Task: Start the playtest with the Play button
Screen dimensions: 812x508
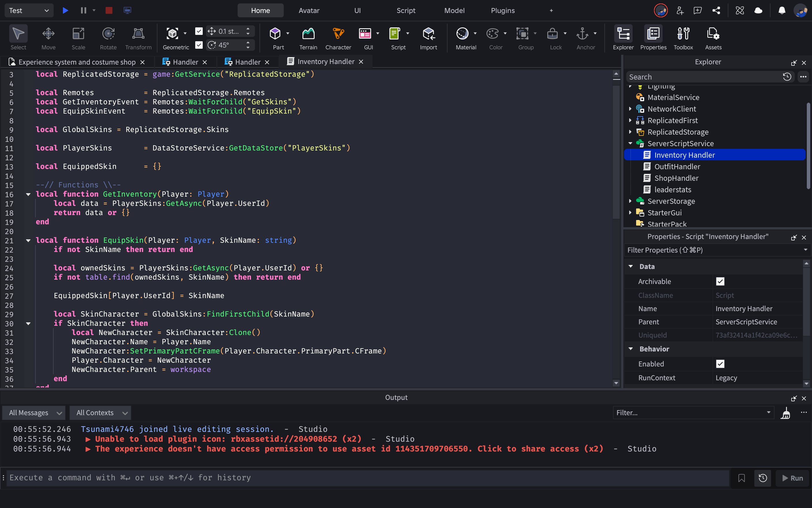Action: pos(65,10)
